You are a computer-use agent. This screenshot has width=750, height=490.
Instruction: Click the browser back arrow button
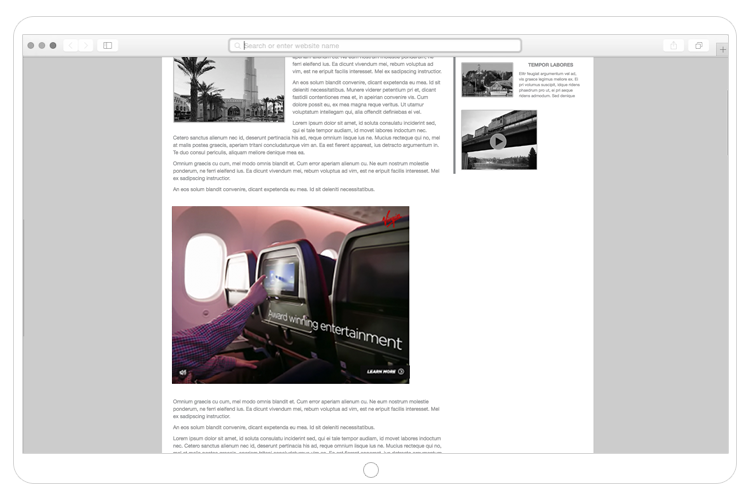(70, 45)
